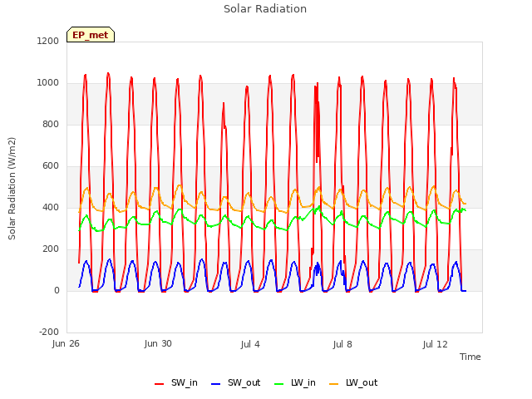Image resolution: width=532 pixels, height=399 pixels.
Task: Click the EP_met annotation label
Action: coord(91,35)
